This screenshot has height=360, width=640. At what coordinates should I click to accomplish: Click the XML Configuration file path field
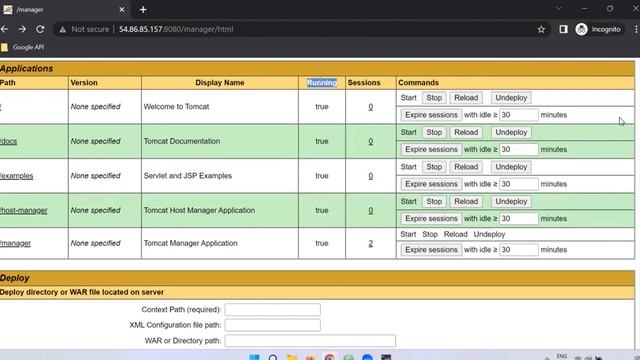(273, 325)
